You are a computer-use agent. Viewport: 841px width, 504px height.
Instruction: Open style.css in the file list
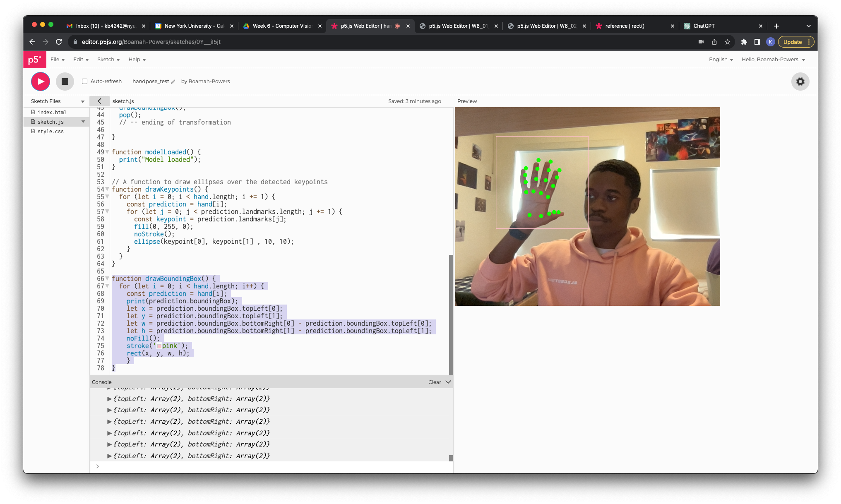(x=50, y=131)
